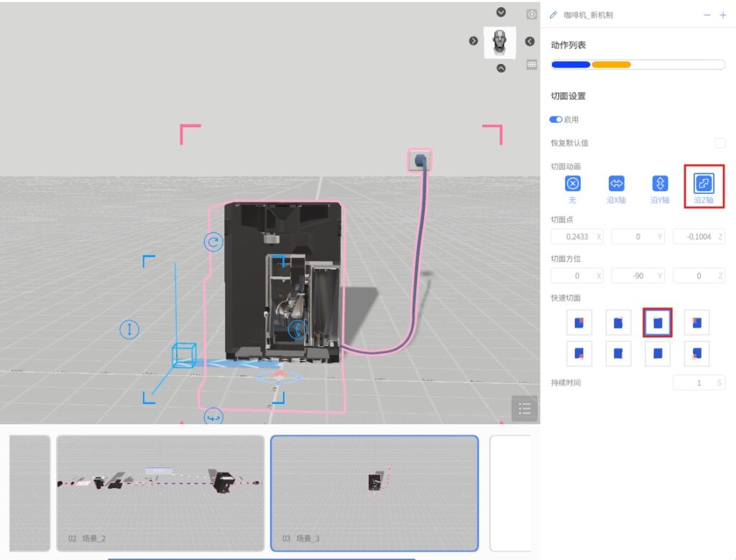Click the right chevron left of the head widget
736x560 pixels.
tap(474, 41)
